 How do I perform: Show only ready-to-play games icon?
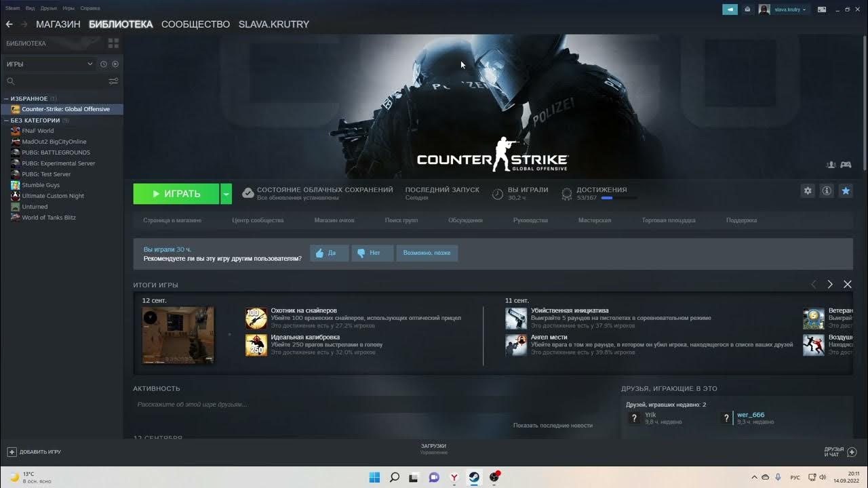tap(115, 64)
